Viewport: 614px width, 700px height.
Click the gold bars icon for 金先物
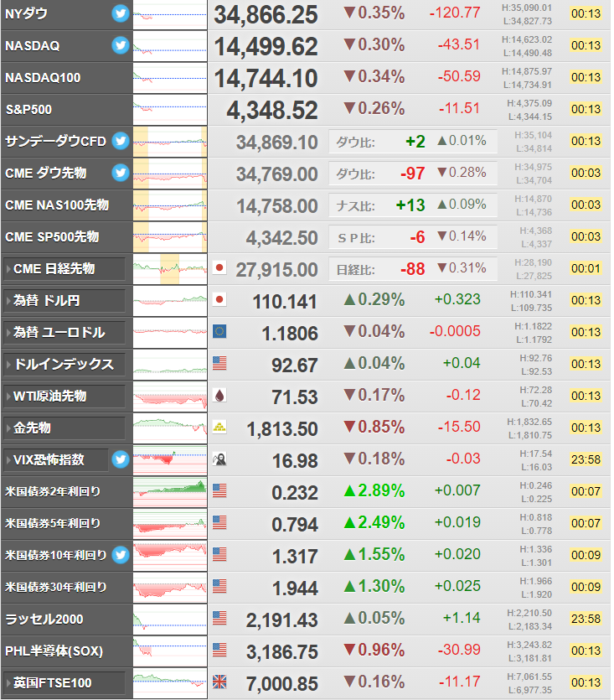pyautogui.click(x=219, y=428)
